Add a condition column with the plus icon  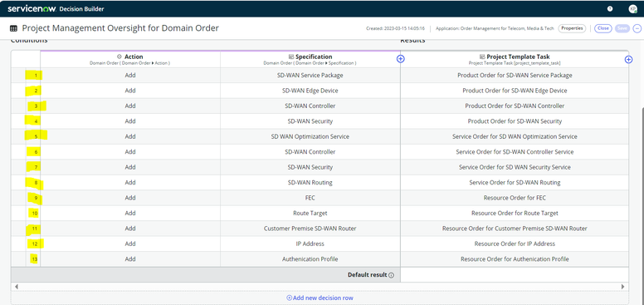401,59
